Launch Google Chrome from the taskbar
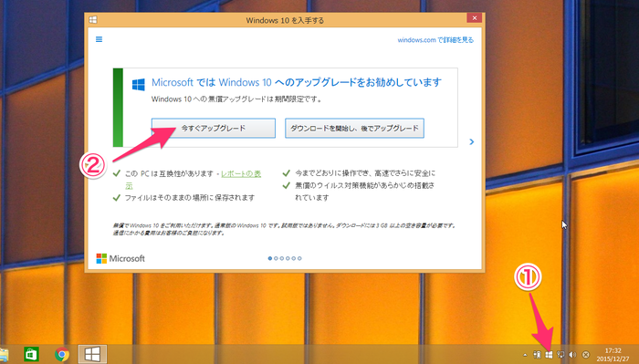 [62, 355]
